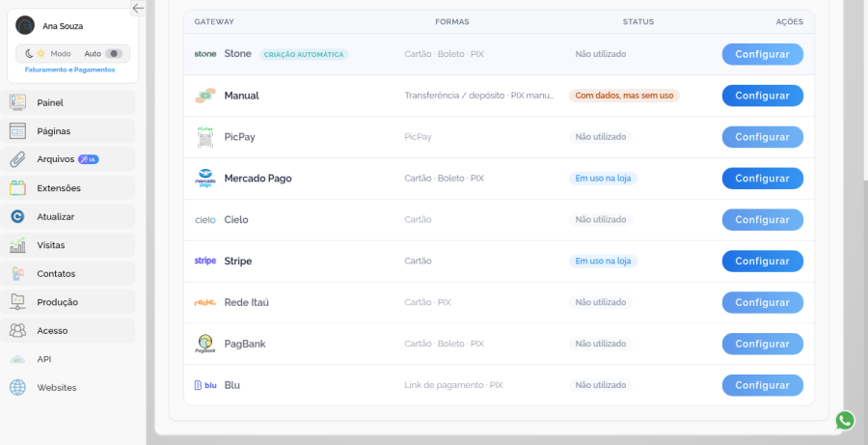The image size is (868, 445).
Task: Click the Stone gateway logo
Action: coord(205,54)
